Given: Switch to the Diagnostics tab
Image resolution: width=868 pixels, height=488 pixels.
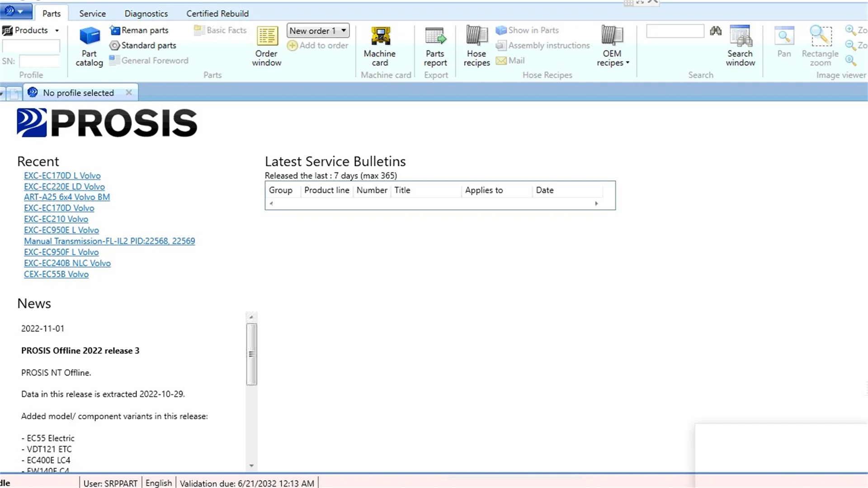Looking at the screenshot, I should tap(146, 14).
